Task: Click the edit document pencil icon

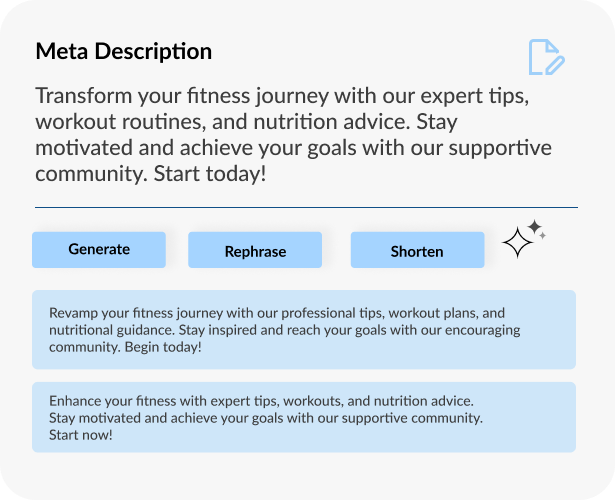Action: point(546,57)
